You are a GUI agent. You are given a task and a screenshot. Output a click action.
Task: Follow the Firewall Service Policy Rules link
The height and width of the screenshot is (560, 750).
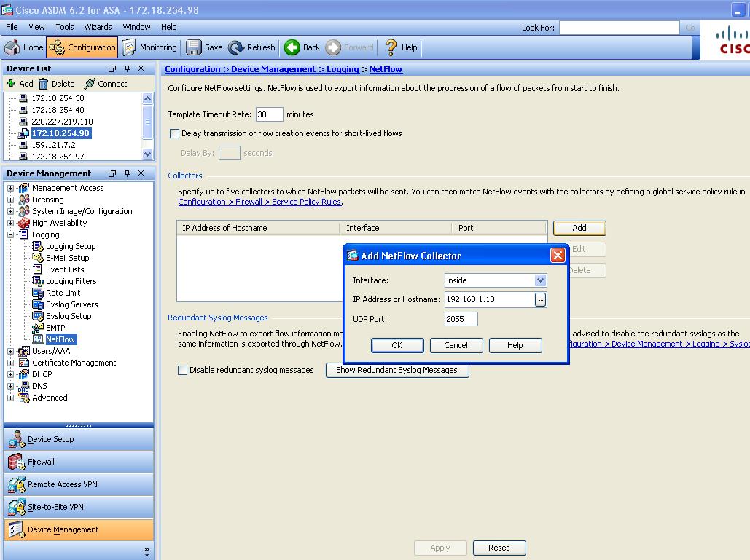tap(259, 202)
